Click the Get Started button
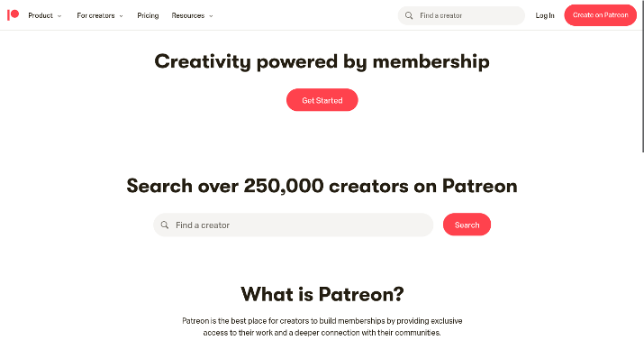This screenshot has width=644, height=340. [x=322, y=100]
